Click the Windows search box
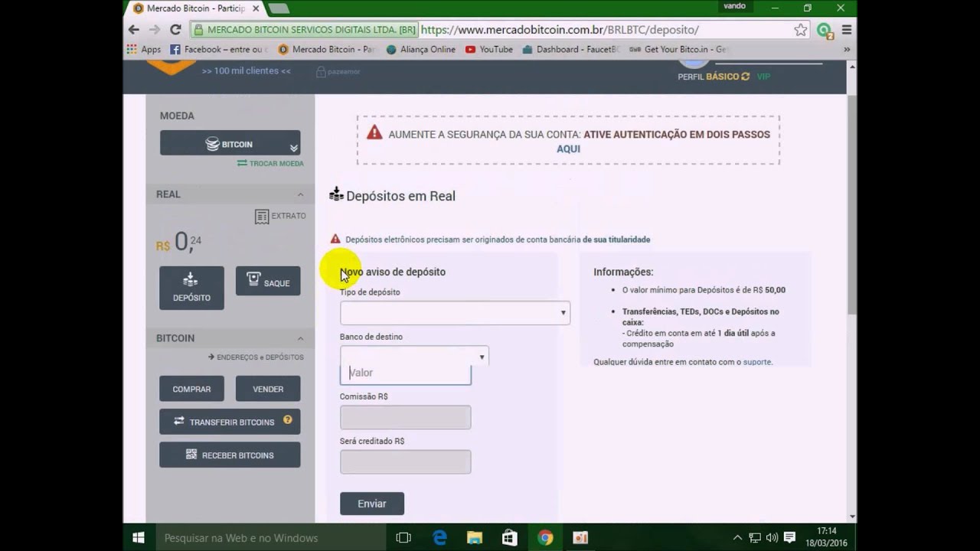The image size is (980, 551). click(272, 538)
